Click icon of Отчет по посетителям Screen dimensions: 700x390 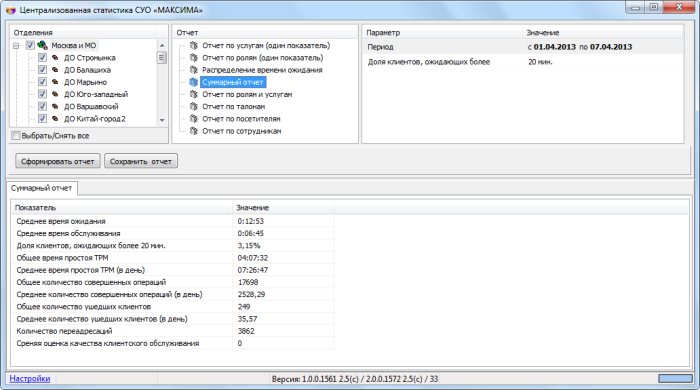pyautogui.click(x=193, y=119)
